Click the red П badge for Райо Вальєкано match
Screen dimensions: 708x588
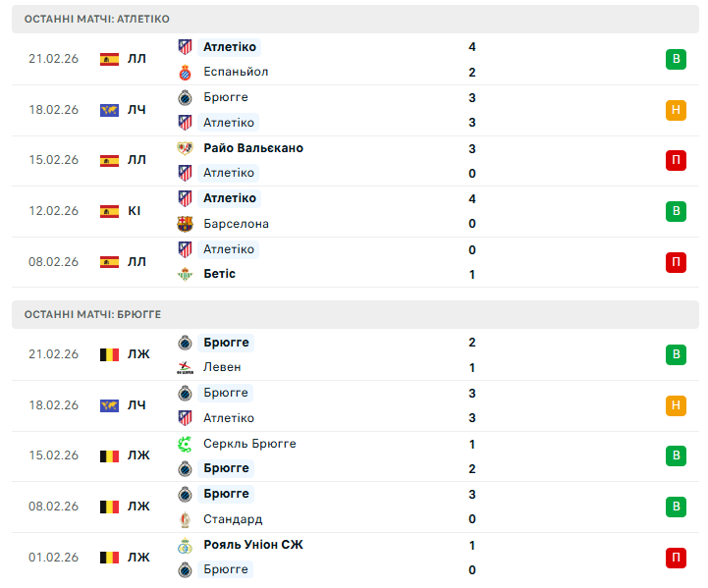click(x=675, y=160)
